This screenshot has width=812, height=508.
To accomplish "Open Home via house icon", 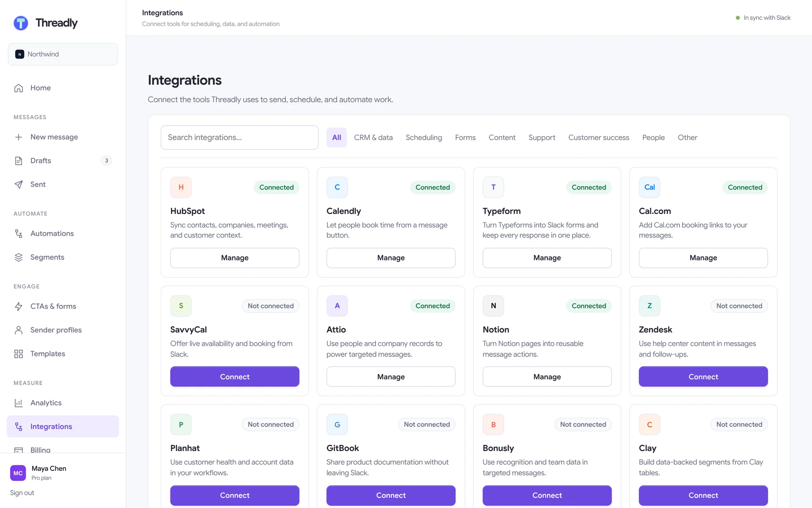I will (19, 88).
